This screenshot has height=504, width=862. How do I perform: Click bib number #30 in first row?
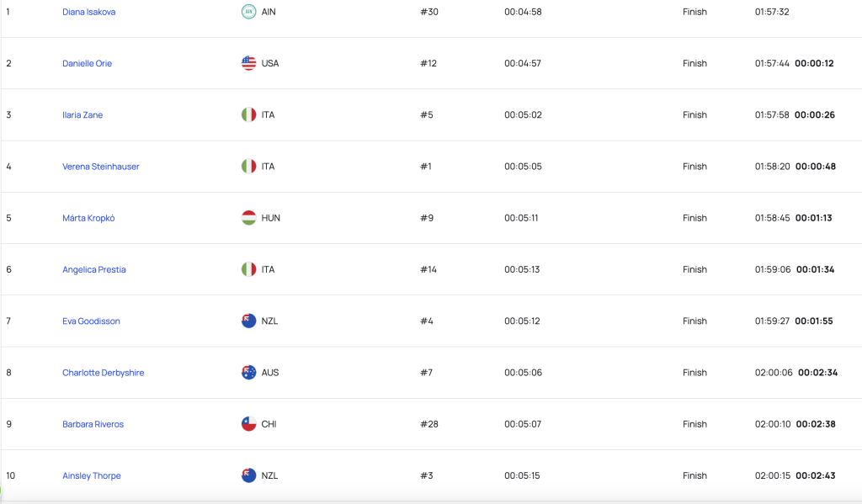pyautogui.click(x=429, y=12)
